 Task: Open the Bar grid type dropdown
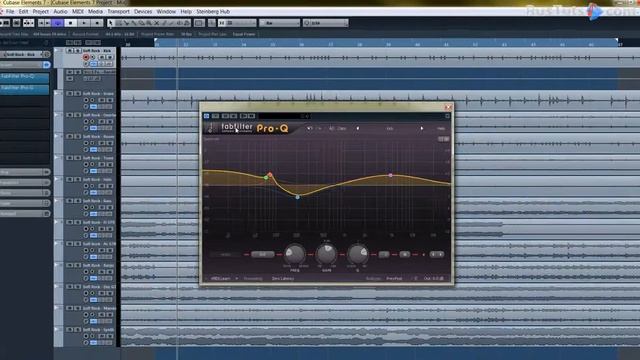[x=279, y=23]
